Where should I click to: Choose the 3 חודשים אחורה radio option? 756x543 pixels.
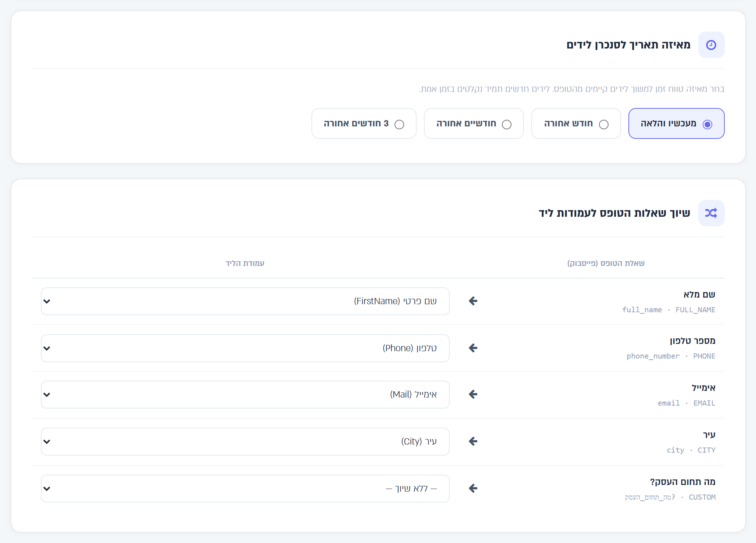tap(364, 123)
